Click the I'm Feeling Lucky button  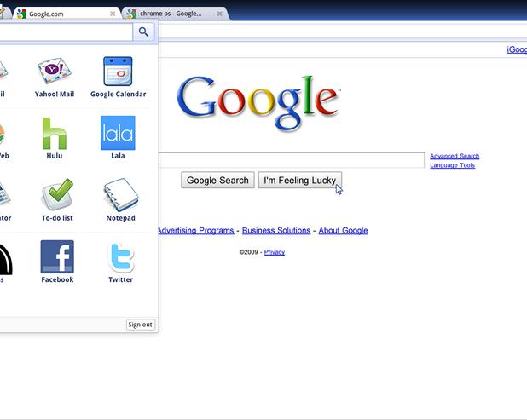click(x=300, y=181)
